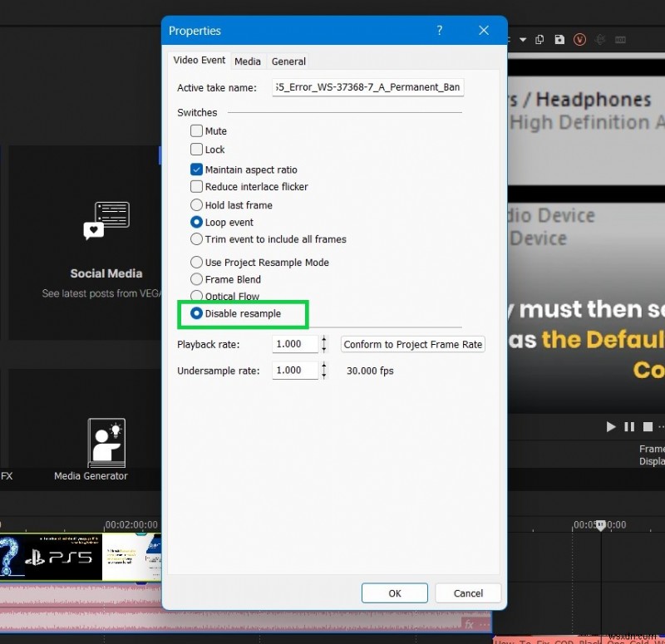The width and height of the screenshot is (665, 644).
Task: Decrease Undersample rate with the down stepper
Action: point(323,374)
